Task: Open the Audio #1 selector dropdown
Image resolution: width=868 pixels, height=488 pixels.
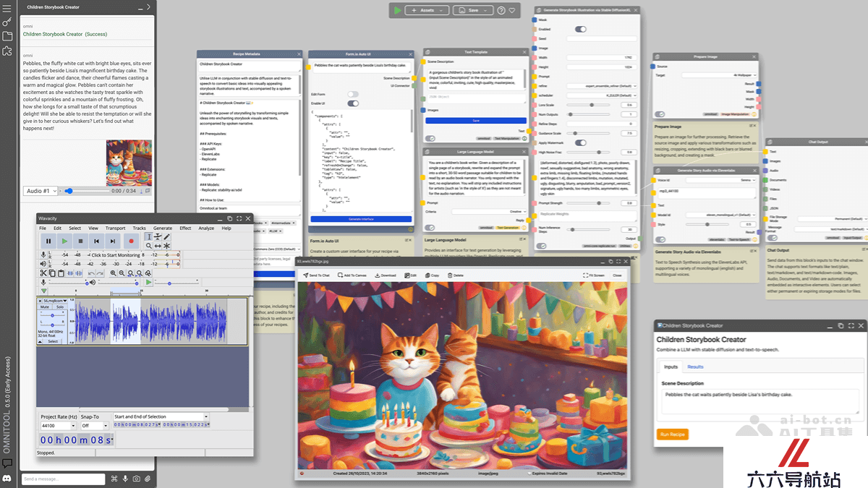Action: (39, 191)
